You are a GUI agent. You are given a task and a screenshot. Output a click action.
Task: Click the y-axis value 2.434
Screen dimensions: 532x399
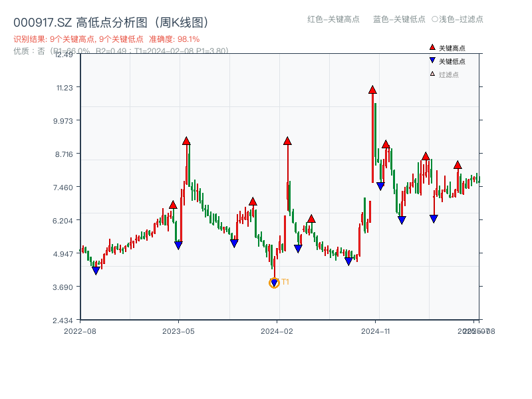63,321
